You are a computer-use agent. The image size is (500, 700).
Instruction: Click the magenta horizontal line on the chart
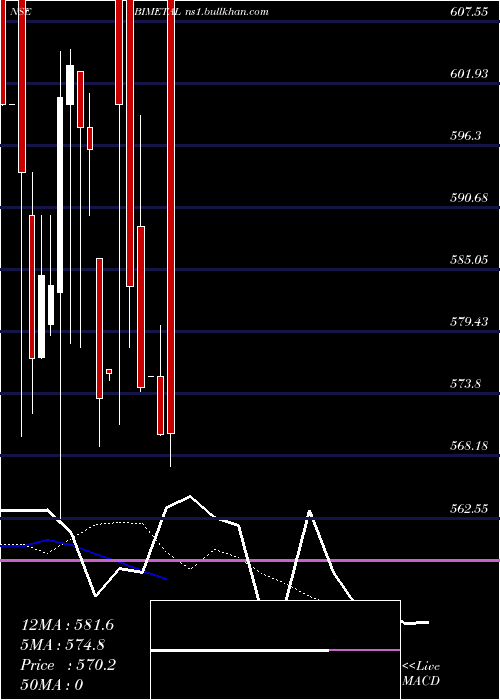250,560
